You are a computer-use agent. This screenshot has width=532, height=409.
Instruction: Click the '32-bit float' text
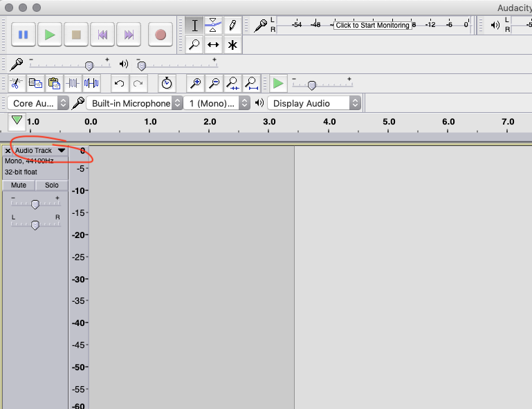pos(21,172)
